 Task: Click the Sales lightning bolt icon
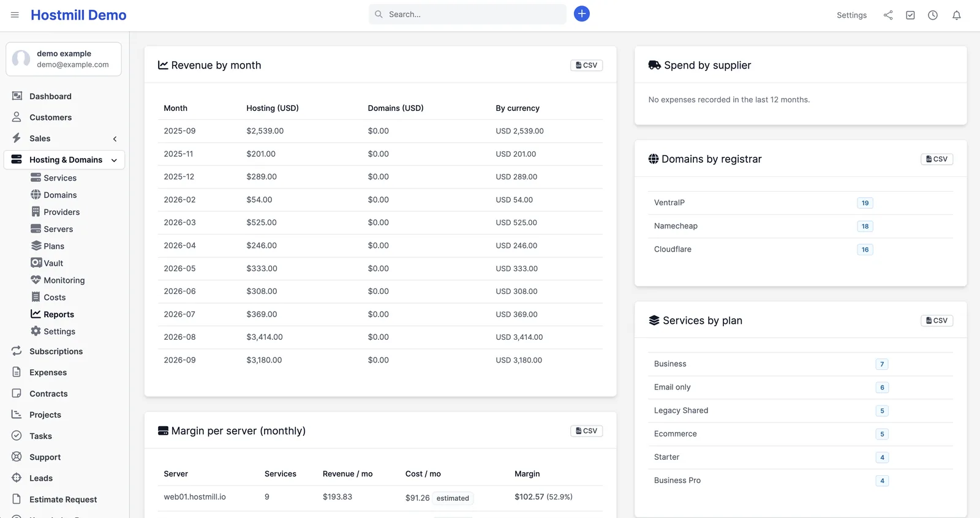[x=17, y=138]
